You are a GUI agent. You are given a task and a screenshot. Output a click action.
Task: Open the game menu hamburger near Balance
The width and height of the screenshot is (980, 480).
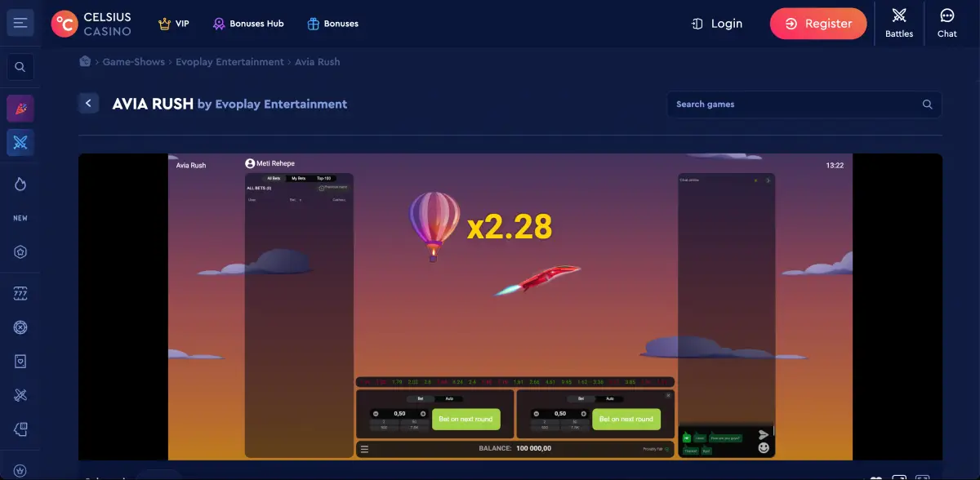(364, 449)
